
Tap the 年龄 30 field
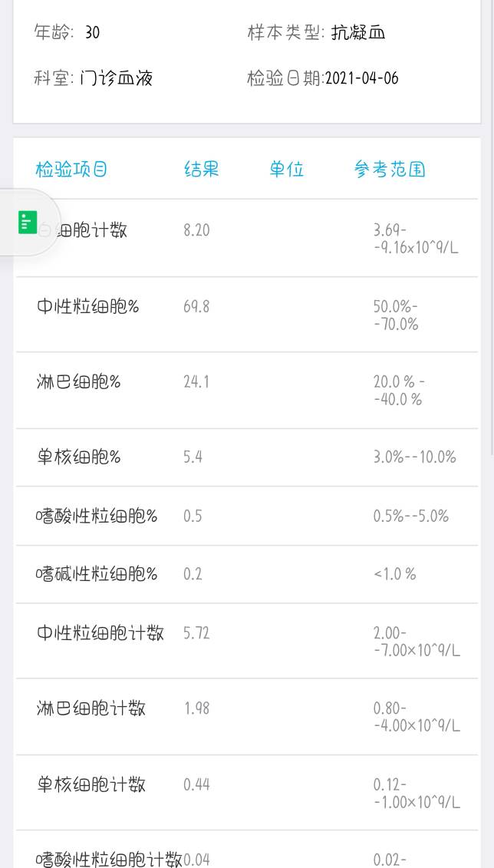click(x=67, y=33)
